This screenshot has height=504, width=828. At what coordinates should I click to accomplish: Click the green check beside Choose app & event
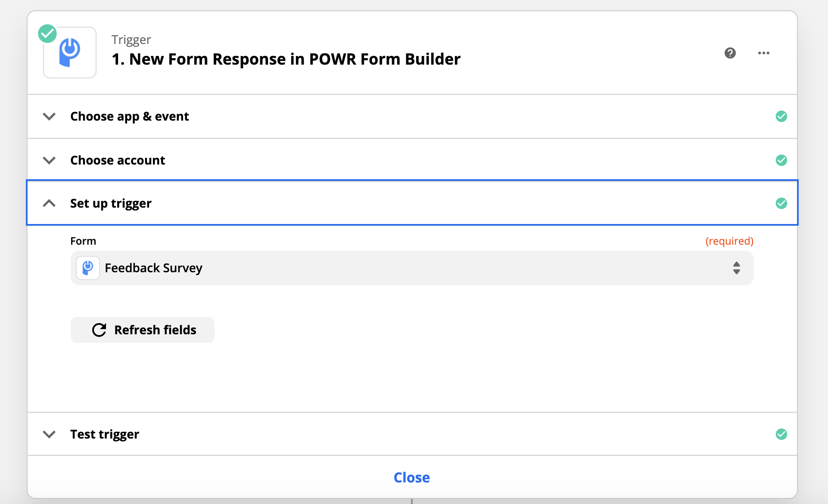coord(781,116)
